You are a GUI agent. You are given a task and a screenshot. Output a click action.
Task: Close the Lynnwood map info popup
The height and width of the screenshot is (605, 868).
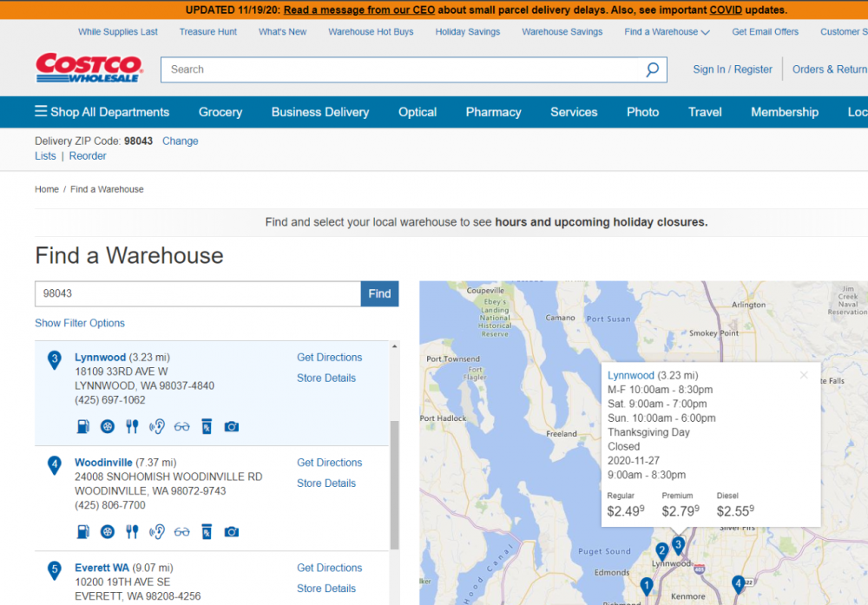tap(804, 375)
